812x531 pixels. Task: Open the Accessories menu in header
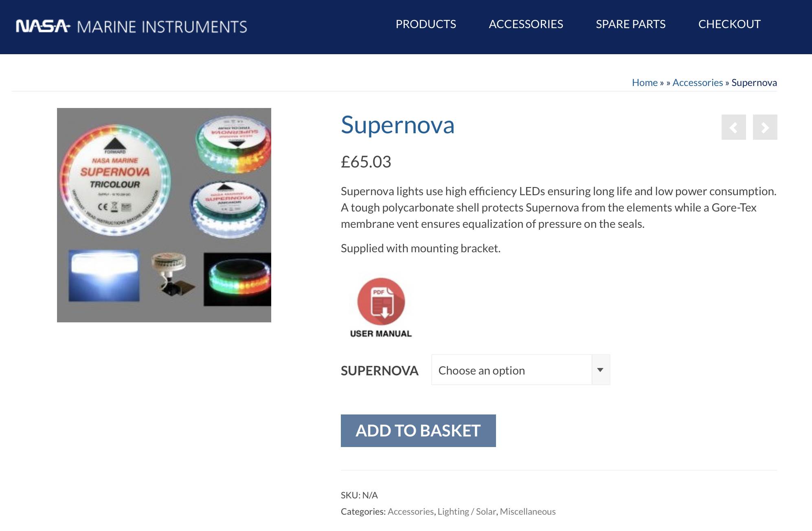click(x=526, y=24)
